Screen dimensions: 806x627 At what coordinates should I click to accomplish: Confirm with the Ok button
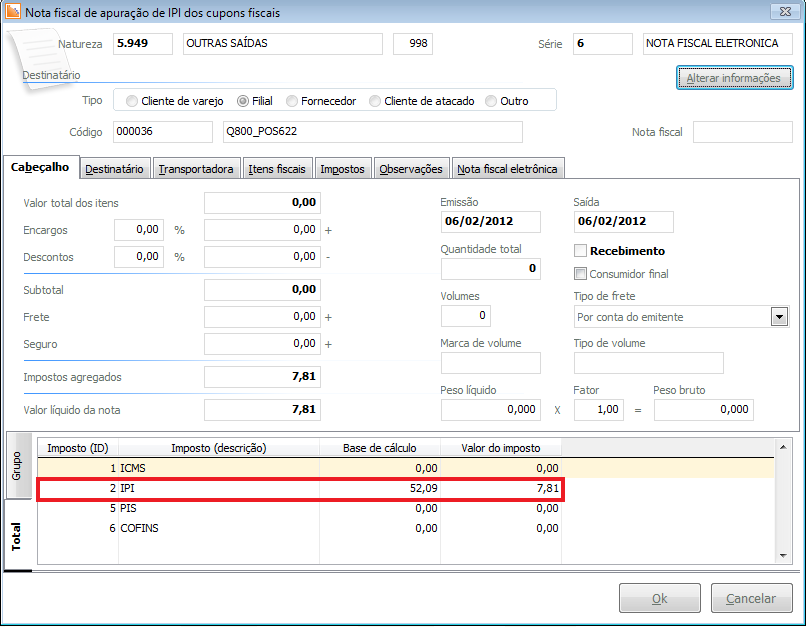[x=660, y=598]
